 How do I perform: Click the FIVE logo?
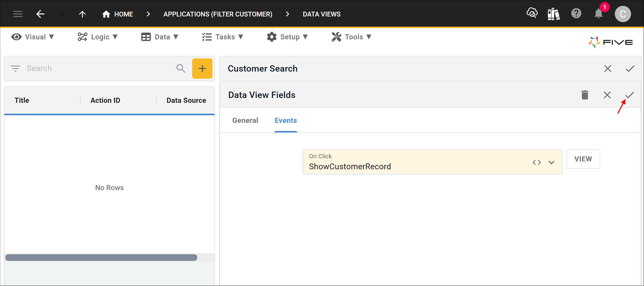coord(610,42)
